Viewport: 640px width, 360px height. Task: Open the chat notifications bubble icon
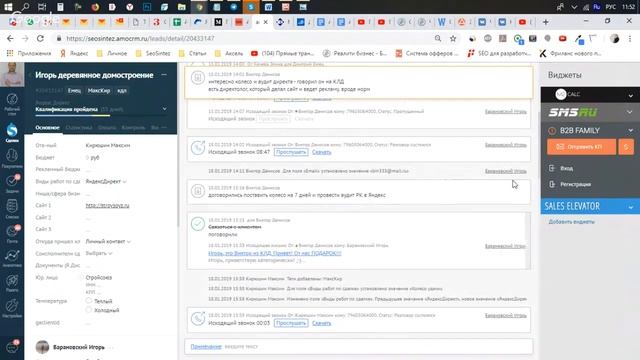pyautogui.click(x=12, y=347)
